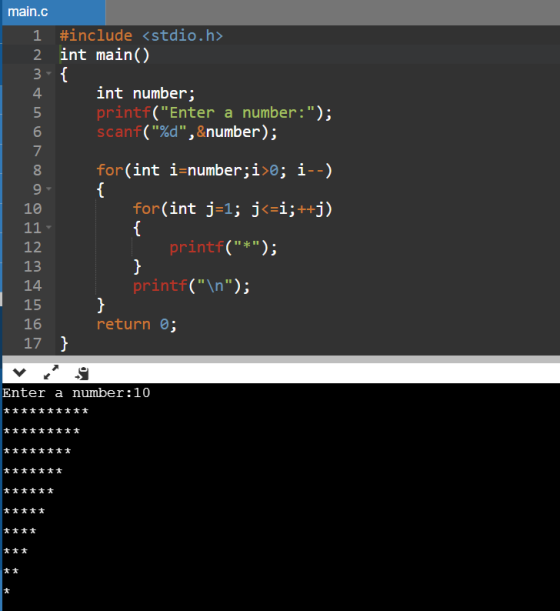Viewport: 560px width, 611px height.
Task: Click the scanf("%d",&number) statement
Action: coord(187,132)
